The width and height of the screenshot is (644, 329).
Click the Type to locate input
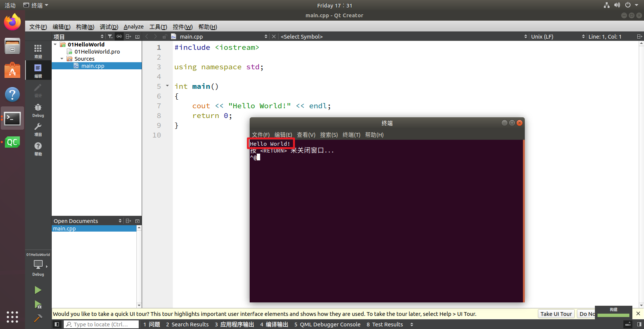[x=101, y=325]
